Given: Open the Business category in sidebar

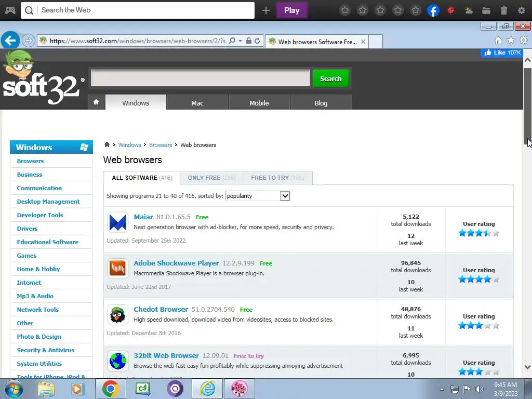Looking at the screenshot, I should (x=30, y=175).
